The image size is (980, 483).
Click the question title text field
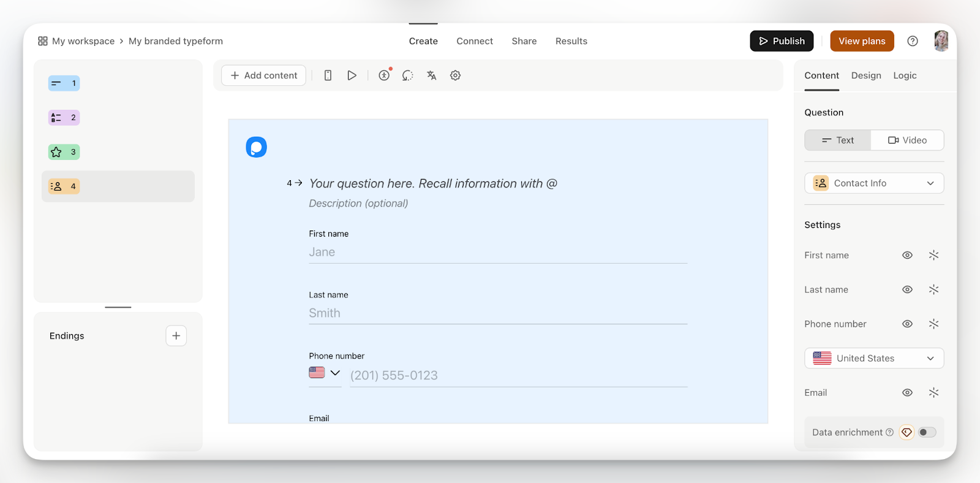click(433, 183)
